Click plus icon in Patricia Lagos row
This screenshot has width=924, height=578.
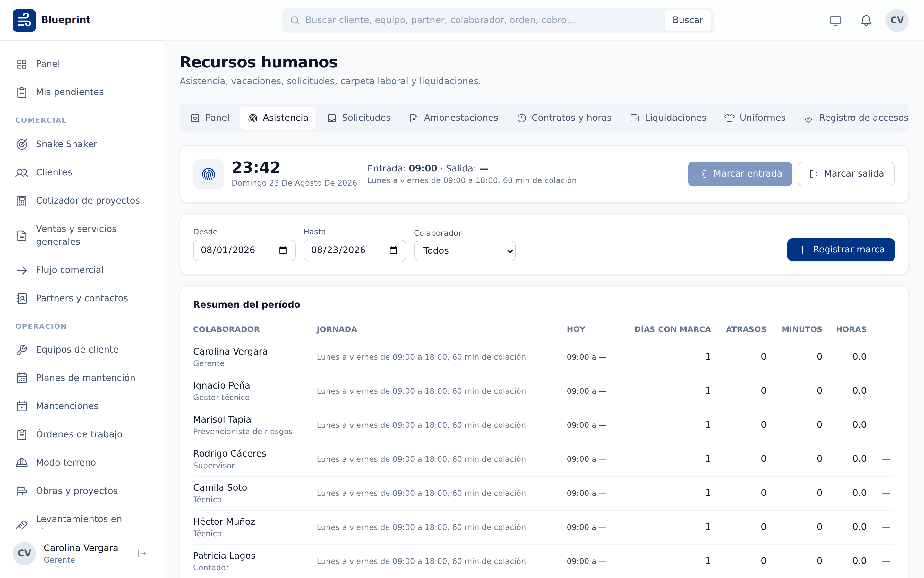pyautogui.click(x=886, y=561)
